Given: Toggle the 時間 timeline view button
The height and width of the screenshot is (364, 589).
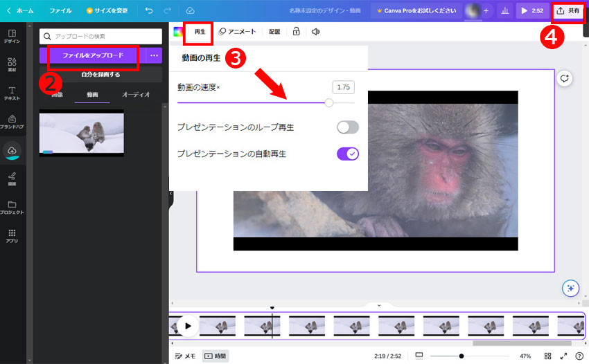Looking at the screenshot, I should pyautogui.click(x=215, y=356).
